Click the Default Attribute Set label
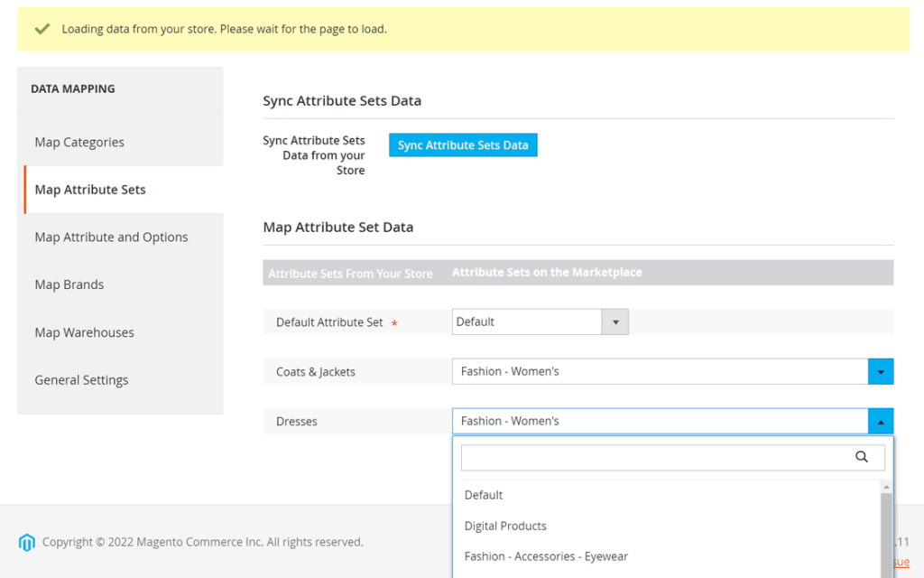The width and height of the screenshot is (924, 578). [329, 322]
